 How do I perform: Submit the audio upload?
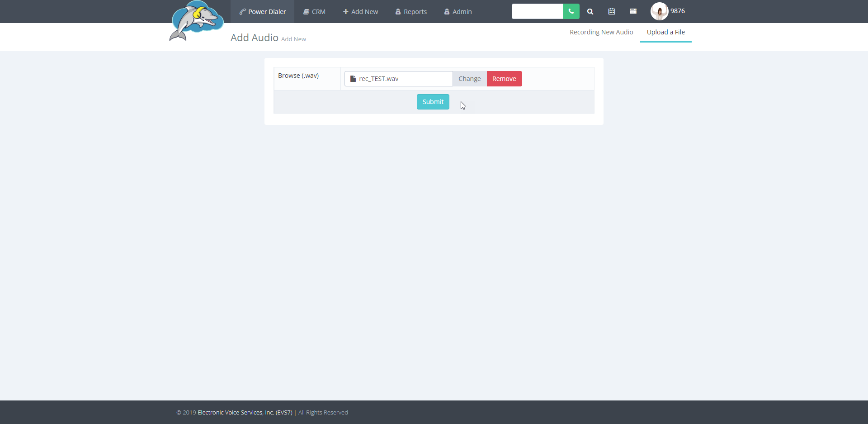(433, 102)
